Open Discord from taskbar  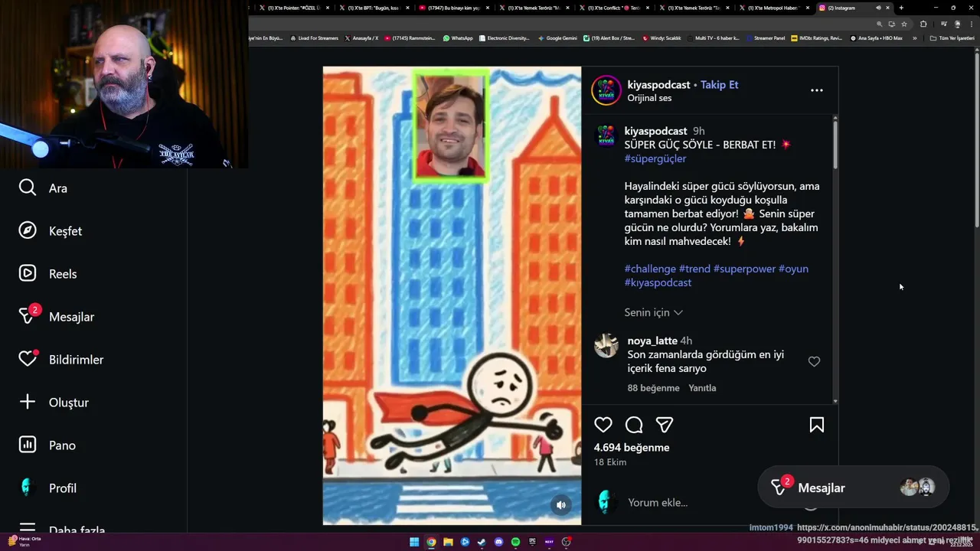(x=498, y=542)
